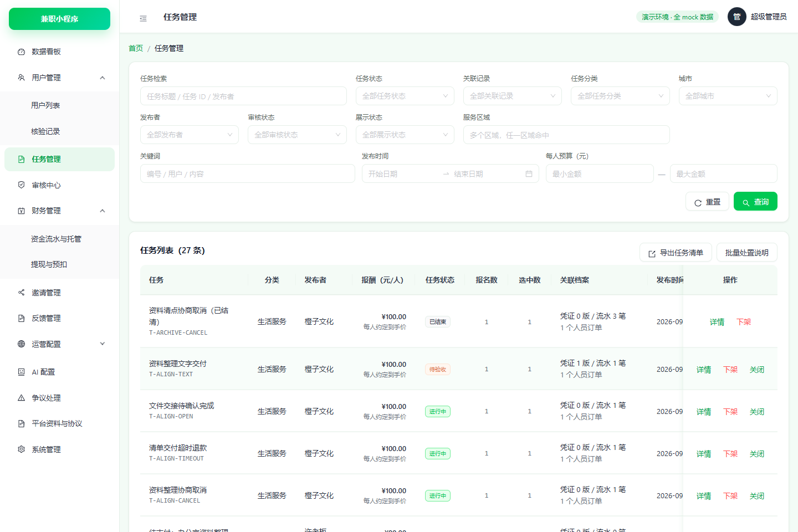Go to 提现与预扣 menu item

59,264
